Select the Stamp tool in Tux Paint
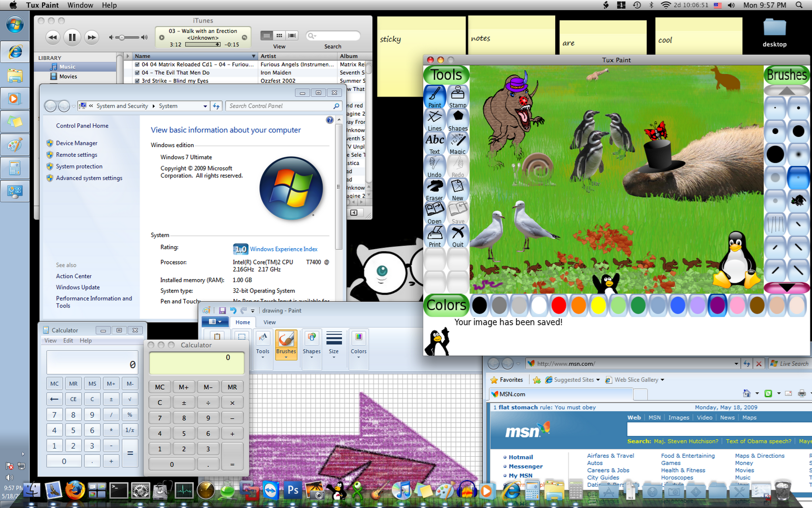Viewport: 812px width, 508px height. 458,97
